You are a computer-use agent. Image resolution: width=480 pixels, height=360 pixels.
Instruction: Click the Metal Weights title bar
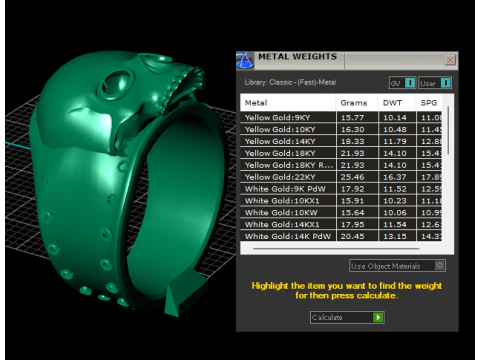[347, 60]
